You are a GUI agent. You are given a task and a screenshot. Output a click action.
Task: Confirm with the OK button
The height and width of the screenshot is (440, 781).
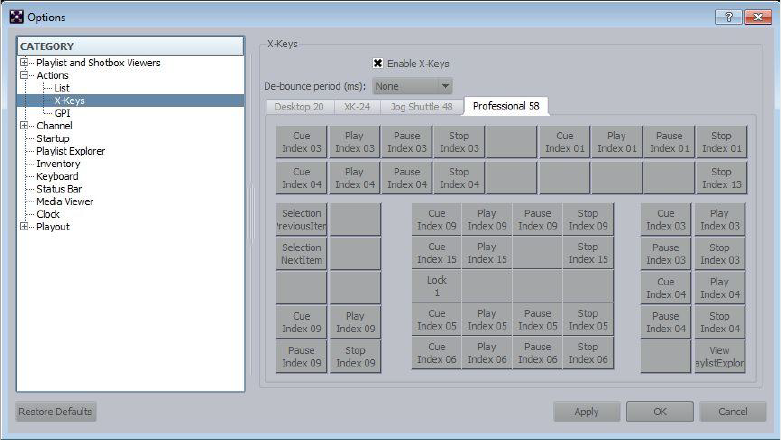click(x=660, y=412)
